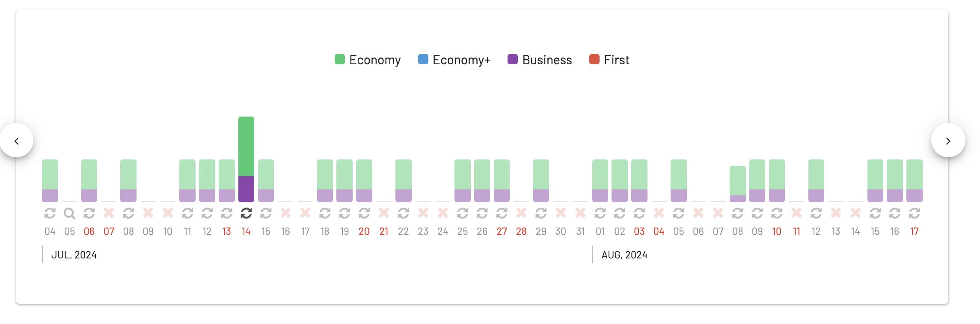Click the refresh icon for August 17
Image resolution: width=980 pixels, height=324 pixels.
click(x=915, y=213)
